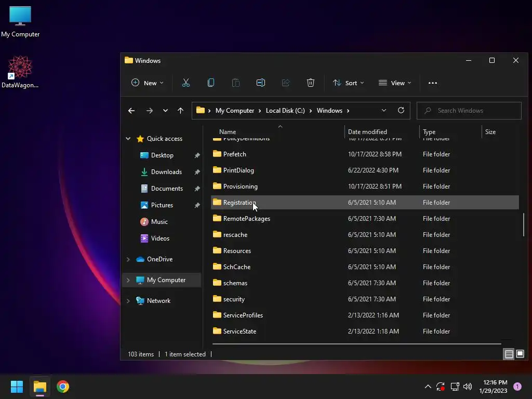Open notification center badge
The width and height of the screenshot is (532, 399).
tap(517, 387)
